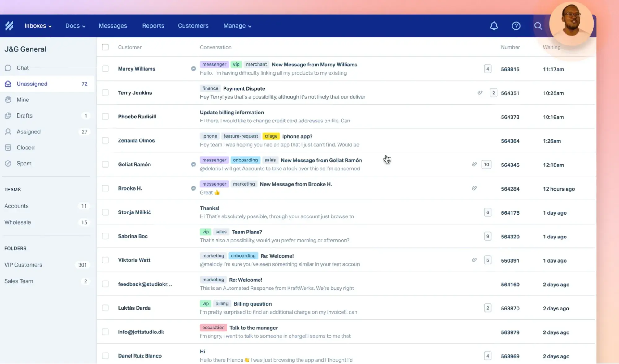
Task: Select all conversations via header checkbox
Action: tap(105, 47)
